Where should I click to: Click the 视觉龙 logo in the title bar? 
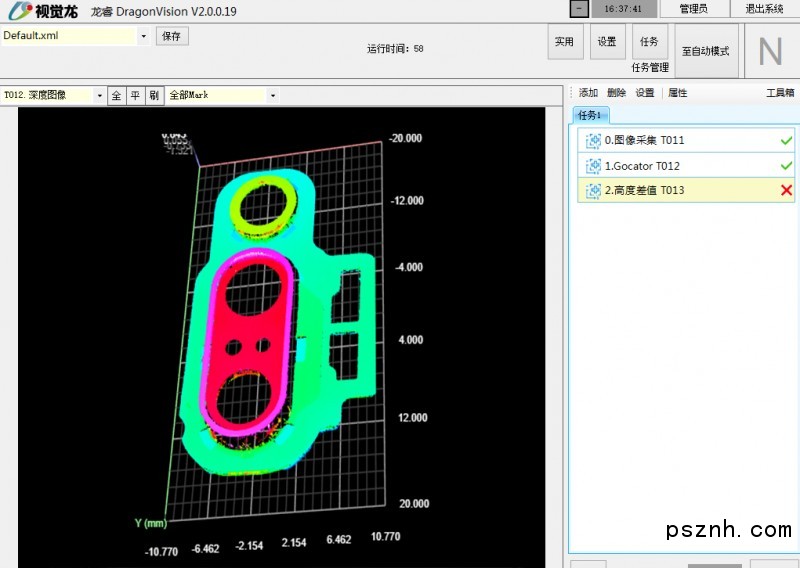pos(42,11)
